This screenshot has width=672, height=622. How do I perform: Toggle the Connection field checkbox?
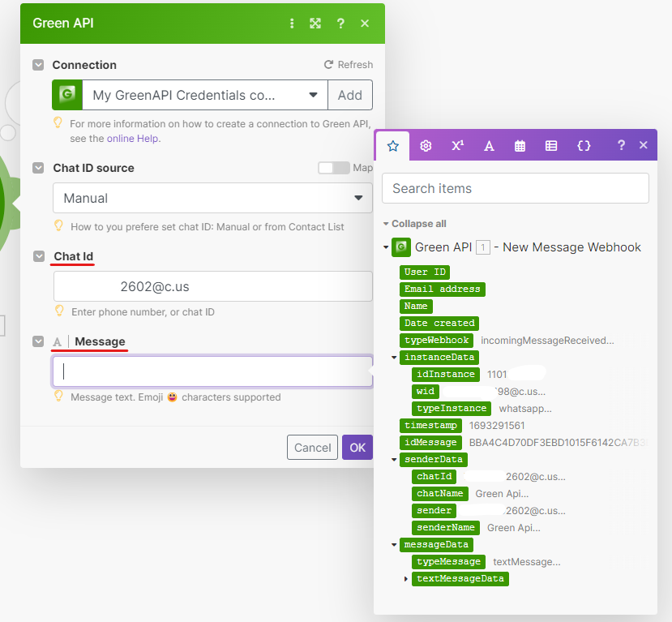click(38, 65)
